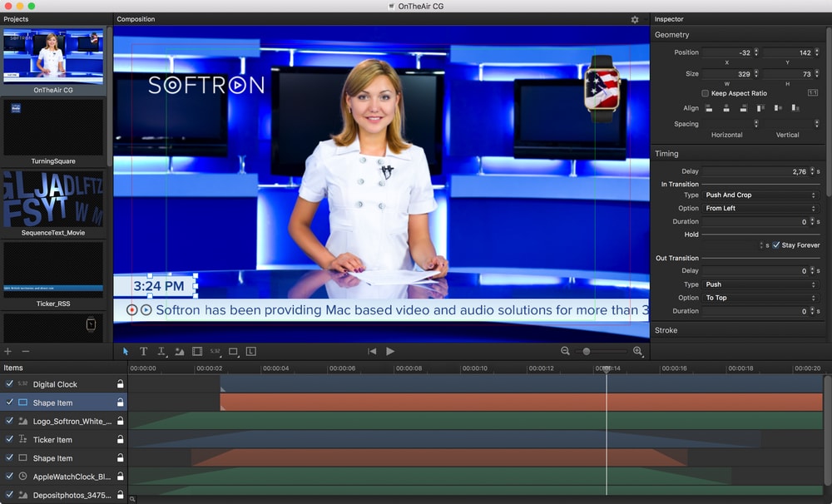Select the Digital Clock row in Items

click(64, 383)
